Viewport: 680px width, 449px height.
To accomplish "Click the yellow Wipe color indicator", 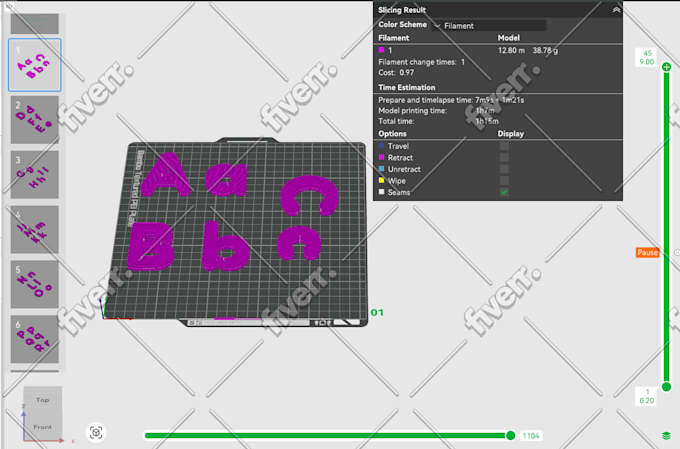I will (x=382, y=180).
